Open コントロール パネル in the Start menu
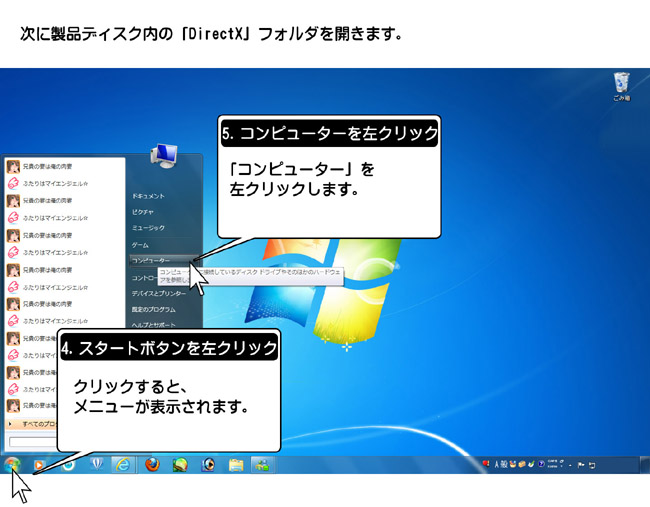Viewport: 650px width, 507px height. pyautogui.click(x=145, y=278)
